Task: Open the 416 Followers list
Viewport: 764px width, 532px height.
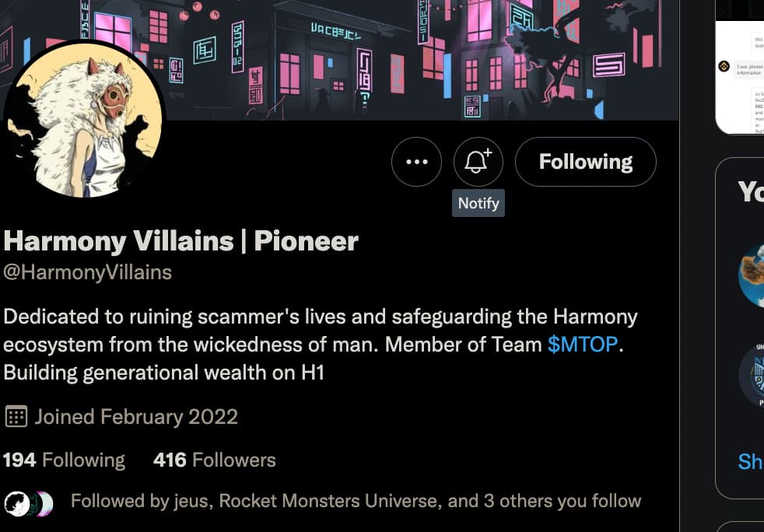Action: tap(214, 460)
